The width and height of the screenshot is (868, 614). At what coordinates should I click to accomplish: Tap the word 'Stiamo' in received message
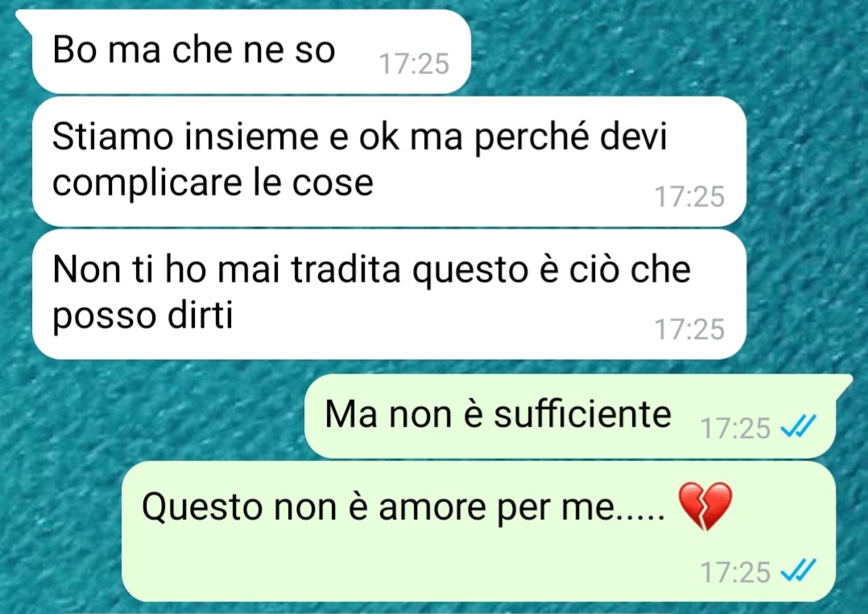point(113,136)
